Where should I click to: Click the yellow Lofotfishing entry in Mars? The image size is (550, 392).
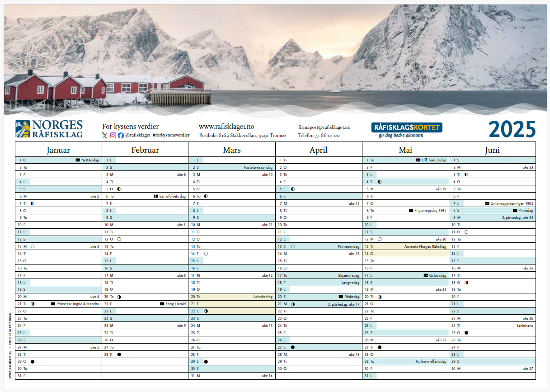[x=262, y=297]
